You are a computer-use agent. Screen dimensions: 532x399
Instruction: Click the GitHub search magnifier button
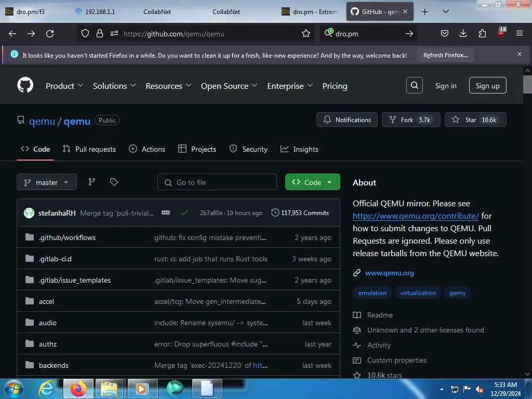(x=414, y=85)
